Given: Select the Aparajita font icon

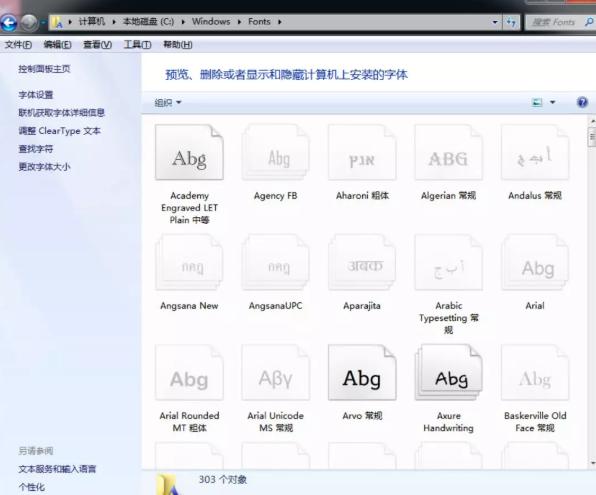Looking at the screenshot, I should click(x=362, y=262).
